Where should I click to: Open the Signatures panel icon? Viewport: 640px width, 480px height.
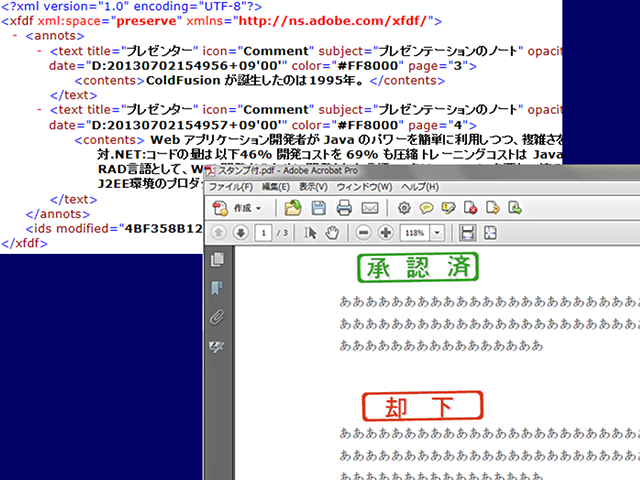tap(217, 347)
